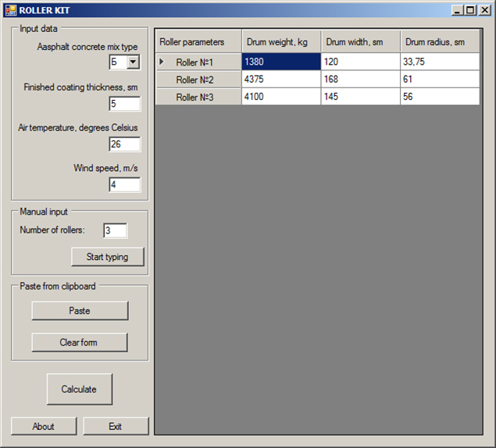
Task: Click the finished coating thickness field
Action: 124,104
